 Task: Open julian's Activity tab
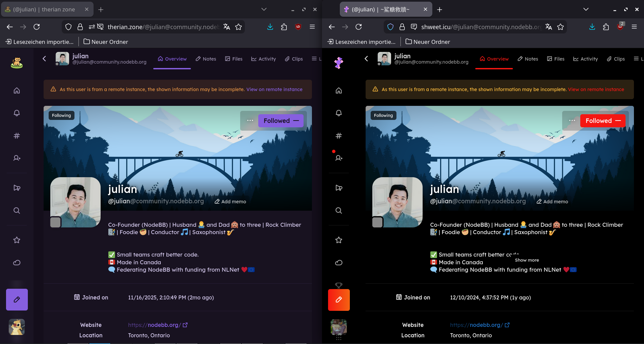click(x=585, y=59)
